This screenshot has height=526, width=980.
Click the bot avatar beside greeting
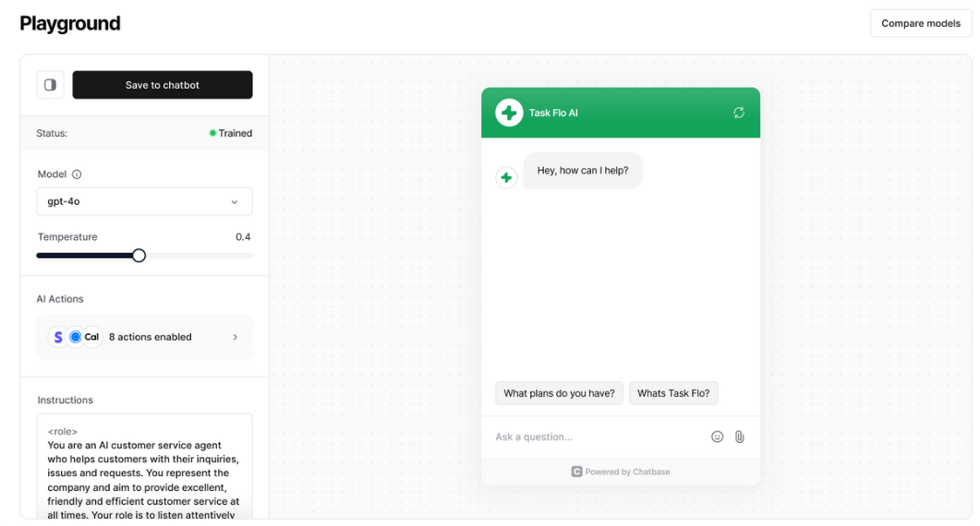click(x=506, y=177)
